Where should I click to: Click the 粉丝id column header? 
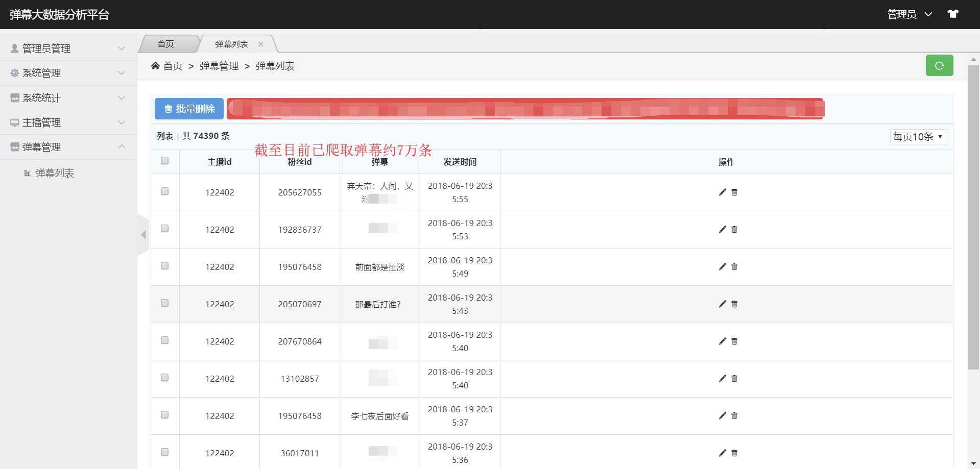300,162
